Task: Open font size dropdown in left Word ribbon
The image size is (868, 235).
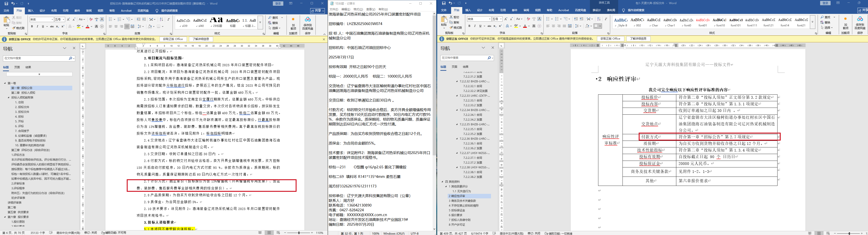Action: tap(64, 20)
